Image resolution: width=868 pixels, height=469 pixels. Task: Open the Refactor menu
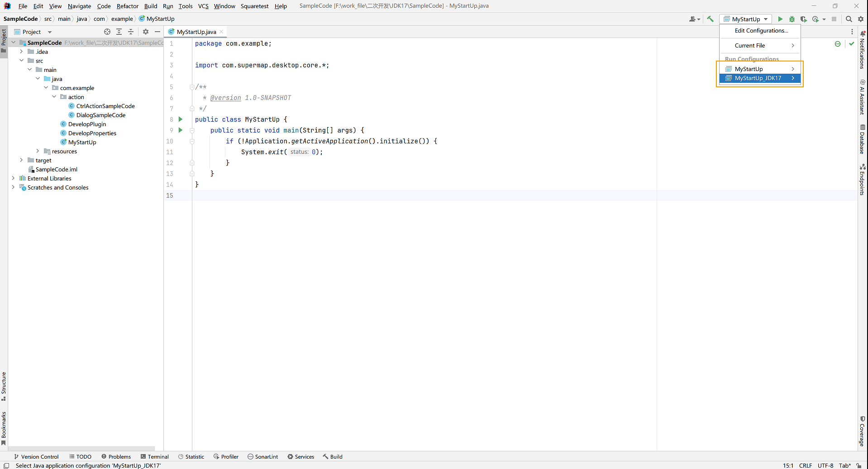tap(127, 6)
